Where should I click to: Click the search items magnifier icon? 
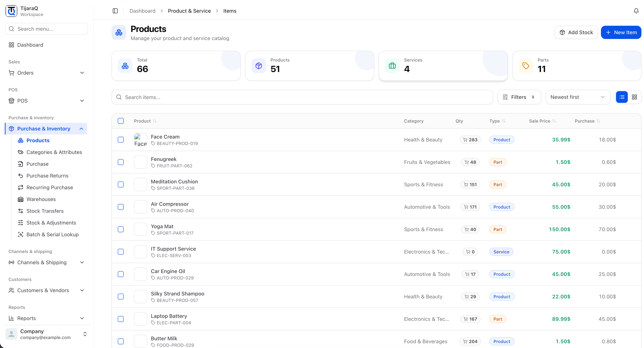[119, 97]
